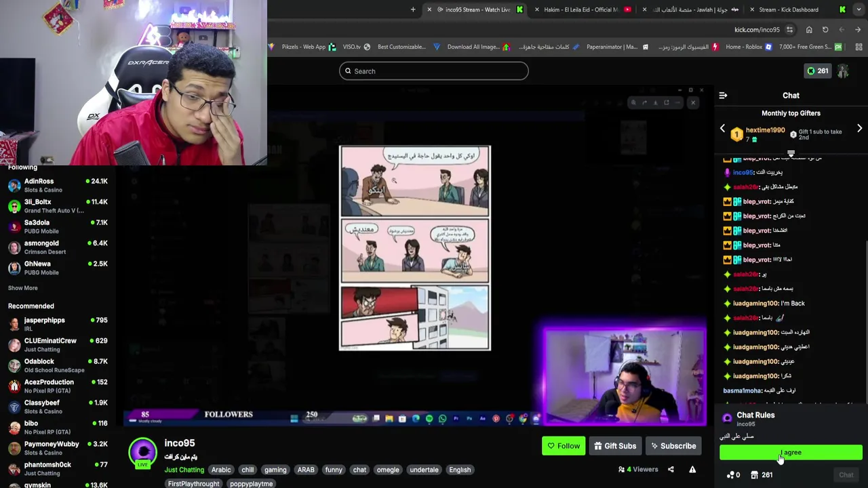Follow the inco95 channel
868x488 pixels.
[564, 446]
